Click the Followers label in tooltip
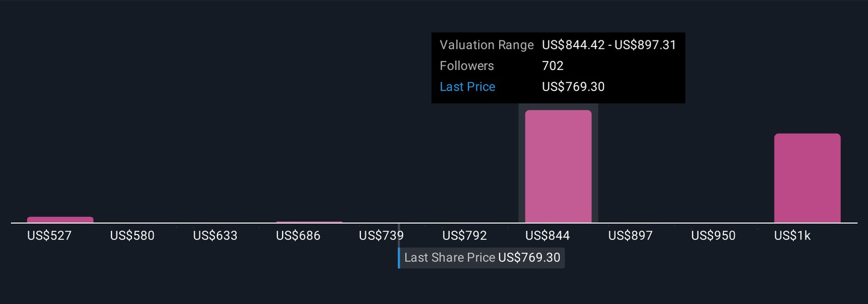Viewport: 868px width, 304px height. coord(467,66)
